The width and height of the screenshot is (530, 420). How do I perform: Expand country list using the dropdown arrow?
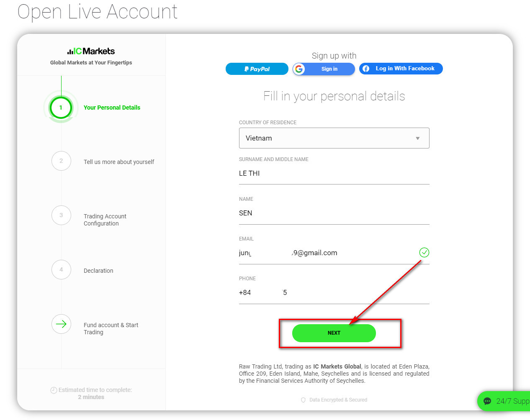pos(417,138)
